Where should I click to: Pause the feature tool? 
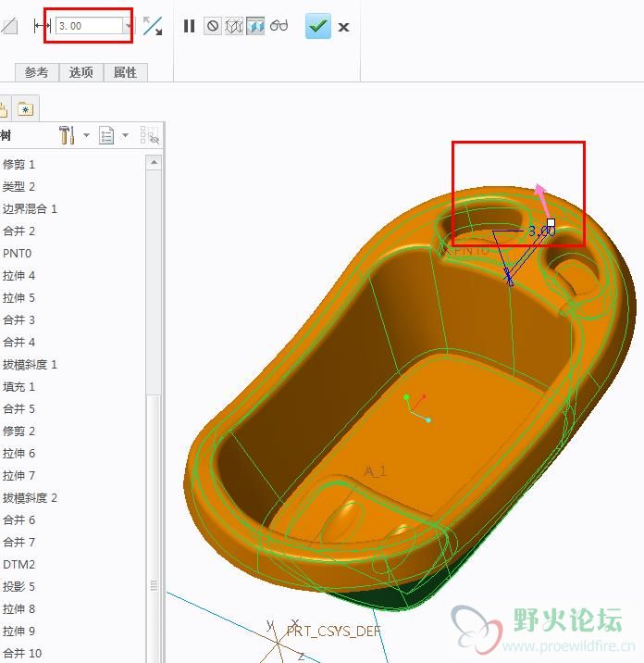click(x=190, y=26)
